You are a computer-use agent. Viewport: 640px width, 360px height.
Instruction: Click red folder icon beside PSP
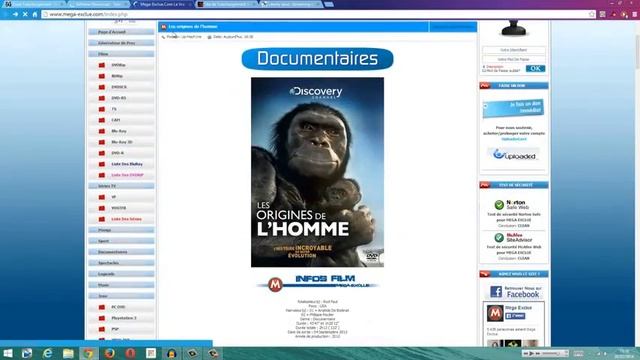[x=102, y=329]
